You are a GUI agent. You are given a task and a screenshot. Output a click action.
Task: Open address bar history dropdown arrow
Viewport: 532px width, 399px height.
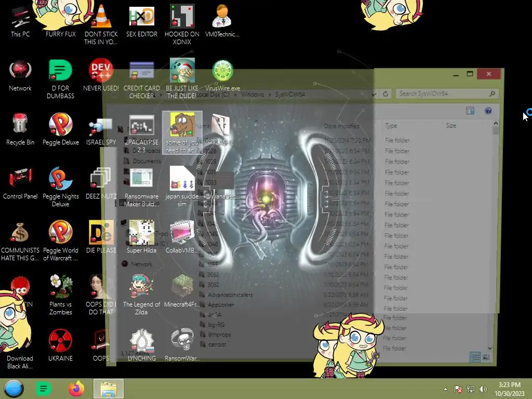point(374,94)
